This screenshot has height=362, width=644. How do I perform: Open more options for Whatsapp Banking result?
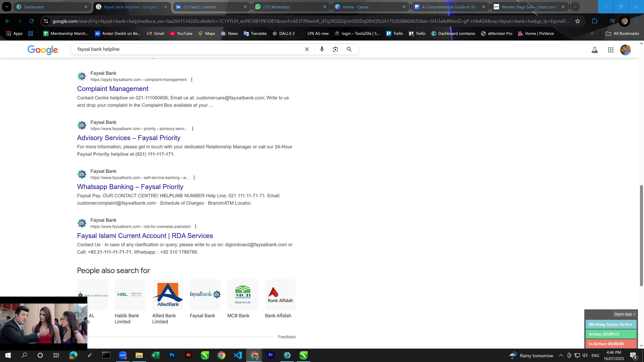pyautogui.click(x=194, y=178)
